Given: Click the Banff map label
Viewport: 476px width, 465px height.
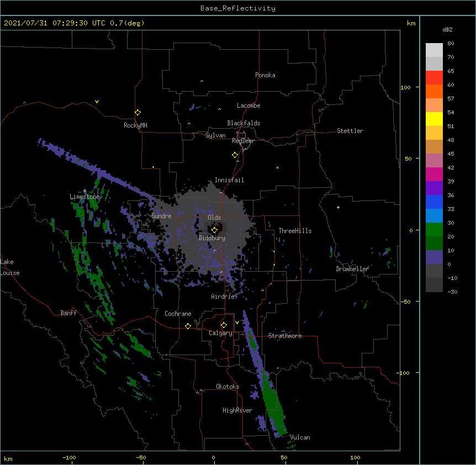Looking at the screenshot, I should [68, 313].
